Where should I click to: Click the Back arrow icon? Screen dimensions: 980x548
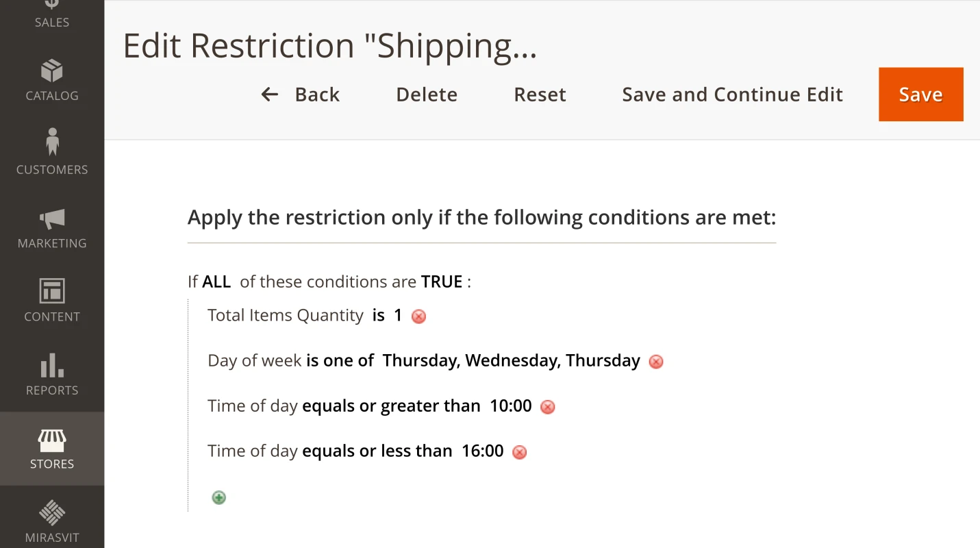point(269,94)
